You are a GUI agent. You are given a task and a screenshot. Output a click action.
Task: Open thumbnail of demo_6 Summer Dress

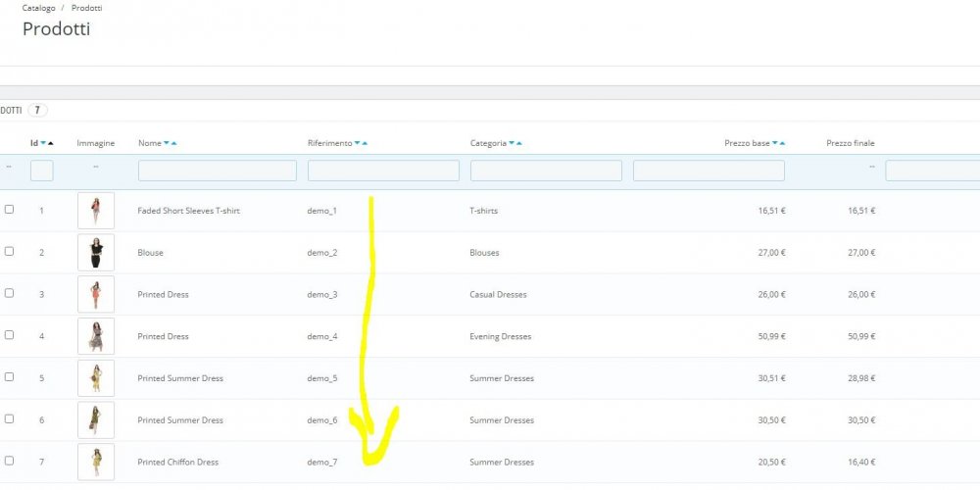(96, 420)
